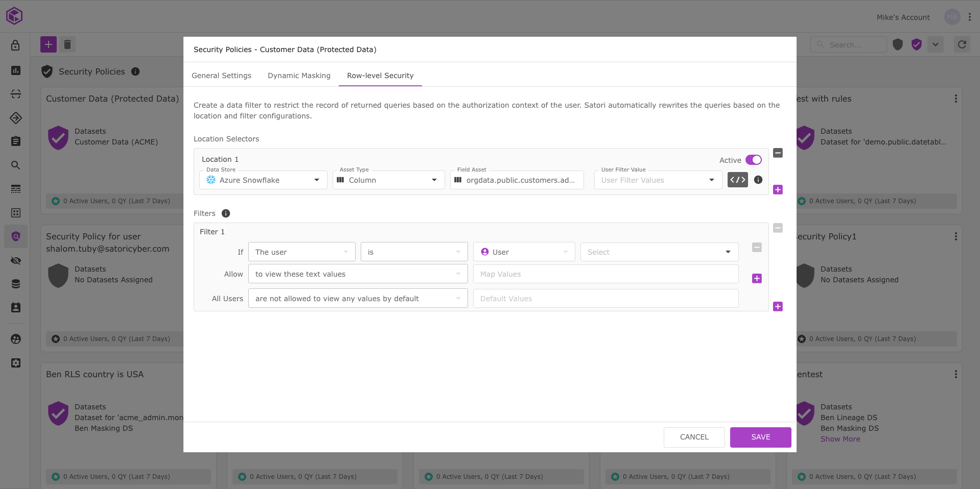Add a new filter condition row
The height and width of the screenshot is (489, 980).
point(757,278)
